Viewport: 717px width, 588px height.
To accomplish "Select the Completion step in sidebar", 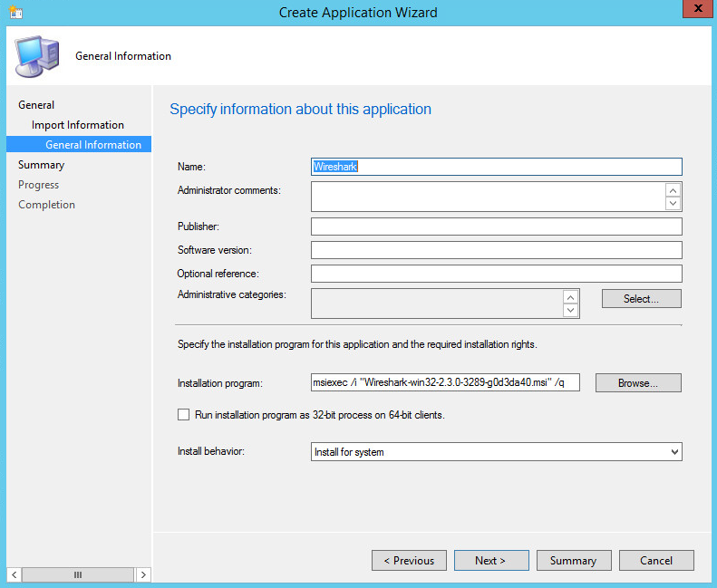I will 46,205.
